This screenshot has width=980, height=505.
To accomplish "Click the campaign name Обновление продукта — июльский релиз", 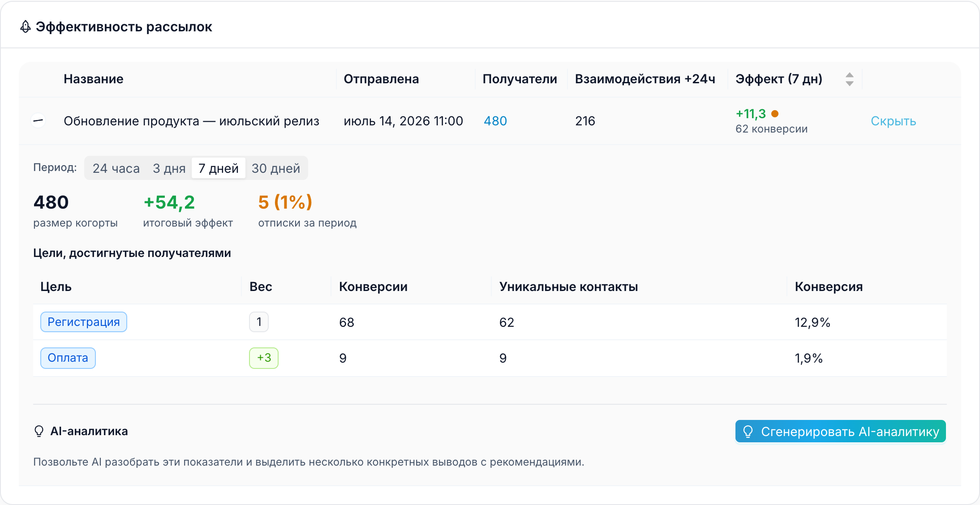I will click(x=192, y=121).
